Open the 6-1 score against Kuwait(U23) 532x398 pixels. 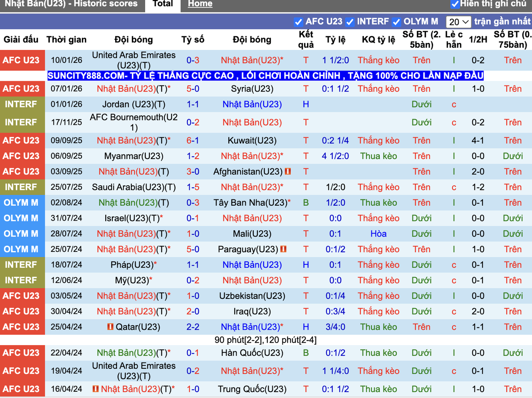click(193, 141)
